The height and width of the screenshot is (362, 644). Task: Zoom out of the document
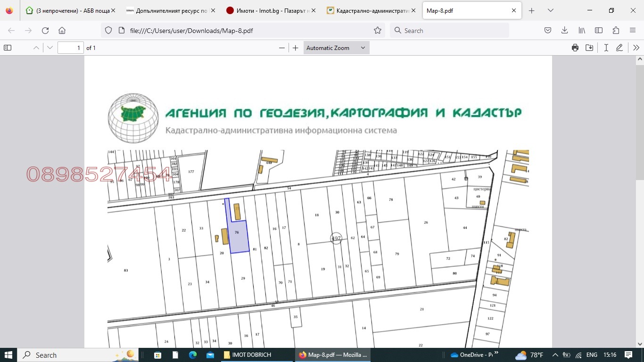pyautogui.click(x=281, y=48)
